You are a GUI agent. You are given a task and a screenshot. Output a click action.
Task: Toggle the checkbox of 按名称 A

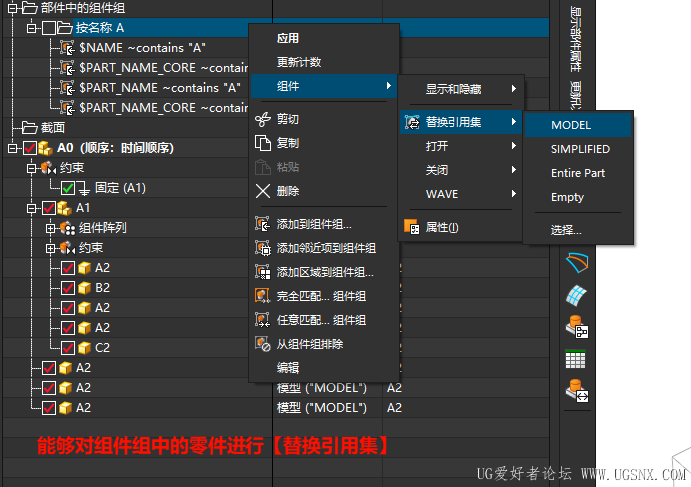coord(49,28)
